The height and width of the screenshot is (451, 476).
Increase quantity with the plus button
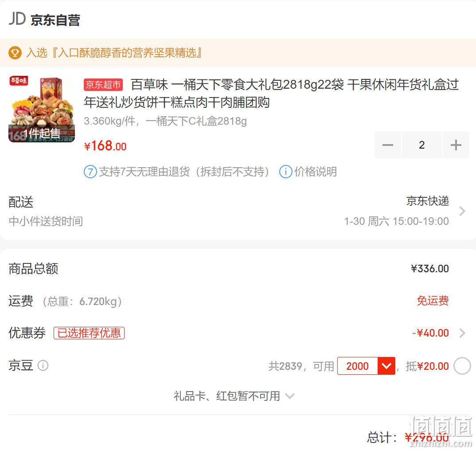click(x=456, y=145)
